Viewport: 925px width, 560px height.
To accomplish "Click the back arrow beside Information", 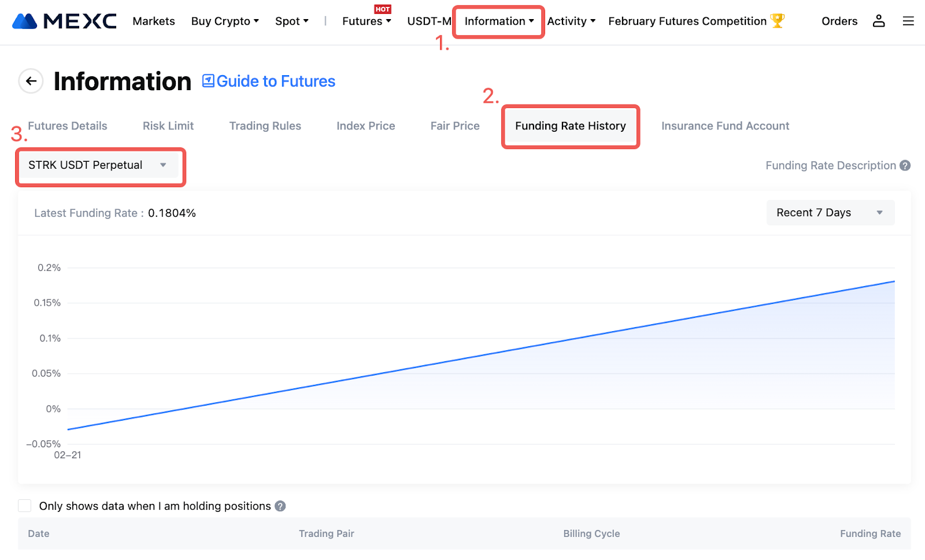I will [x=31, y=81].
